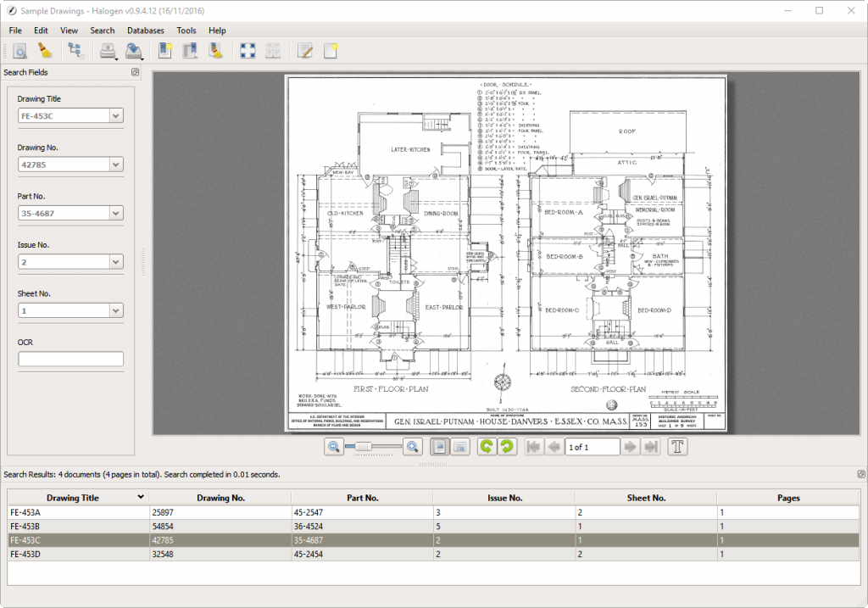Open the Tools menu
This screenshot has width=868, height=608.
click(186, 30)
